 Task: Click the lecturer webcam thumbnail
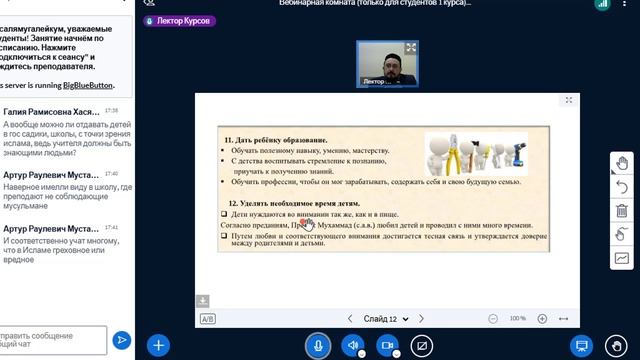[387, 64]
